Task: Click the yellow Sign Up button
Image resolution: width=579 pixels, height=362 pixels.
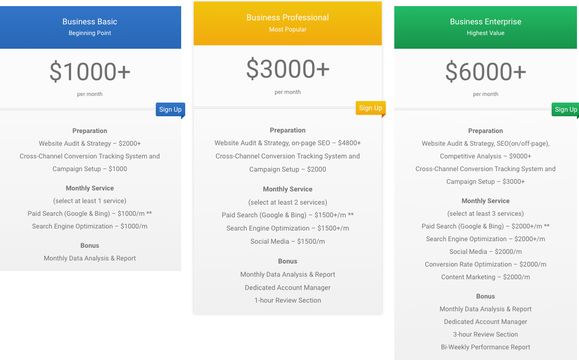Action: coord(370,108)
